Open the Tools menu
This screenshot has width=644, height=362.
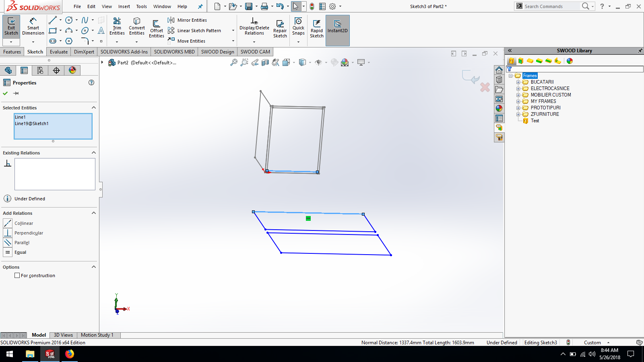[x=141, y=6]
